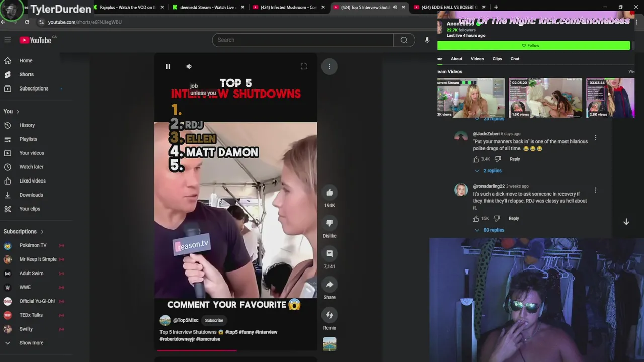
Task: Open Liked videos list
Action: click(31, 180)
